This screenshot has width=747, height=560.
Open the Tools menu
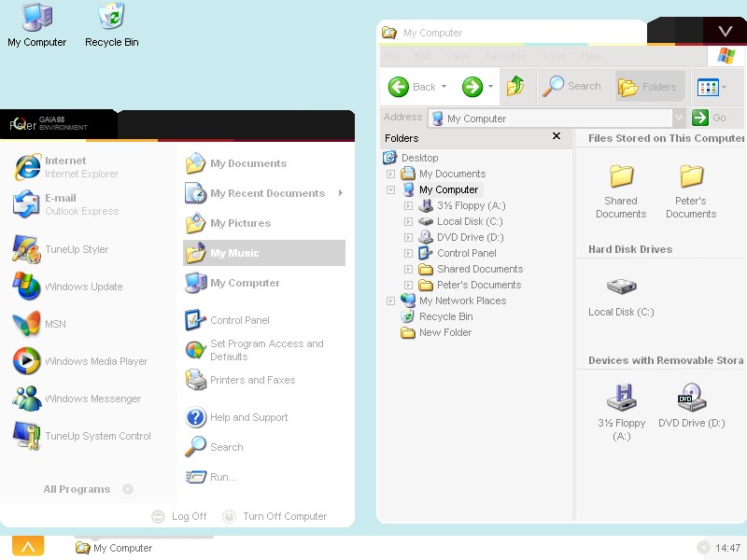pos(554,56)
